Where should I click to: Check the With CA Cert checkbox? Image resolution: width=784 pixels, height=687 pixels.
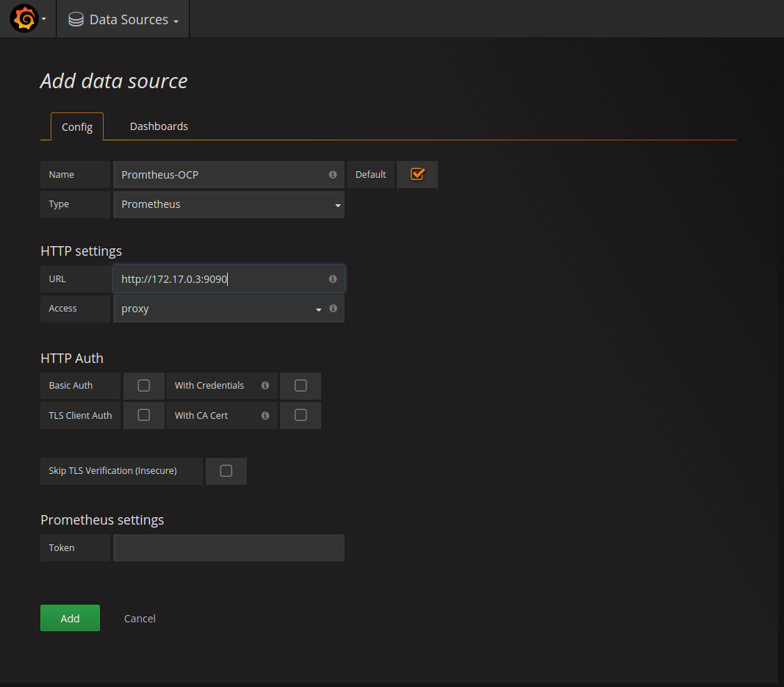tap(301, 415)
